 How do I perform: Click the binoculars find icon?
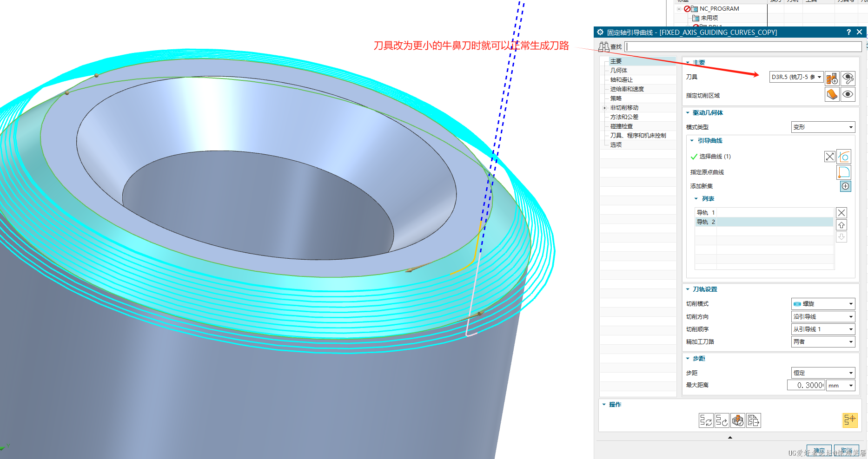pyautogui.click(x=603, y=46)
